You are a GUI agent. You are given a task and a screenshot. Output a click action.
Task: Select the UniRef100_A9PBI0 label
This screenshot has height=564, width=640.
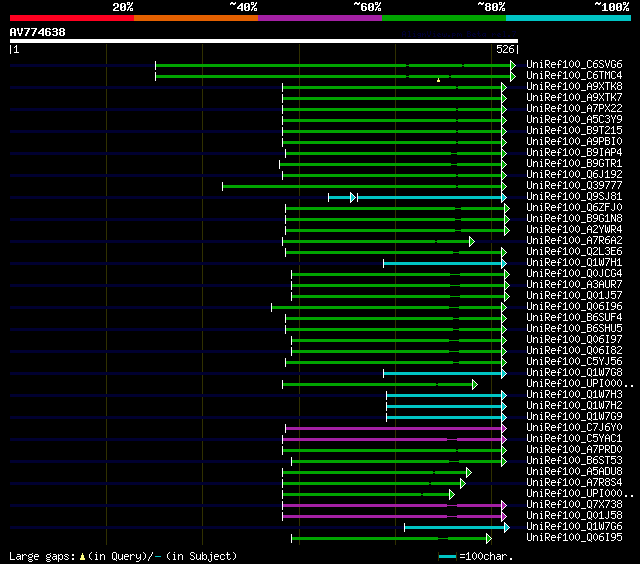click(574, 142)
